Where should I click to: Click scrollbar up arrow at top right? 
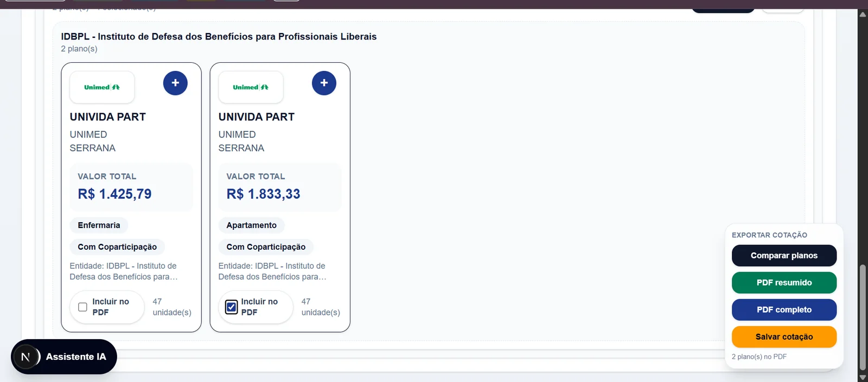pyautogui.click(x=863, y=14)
